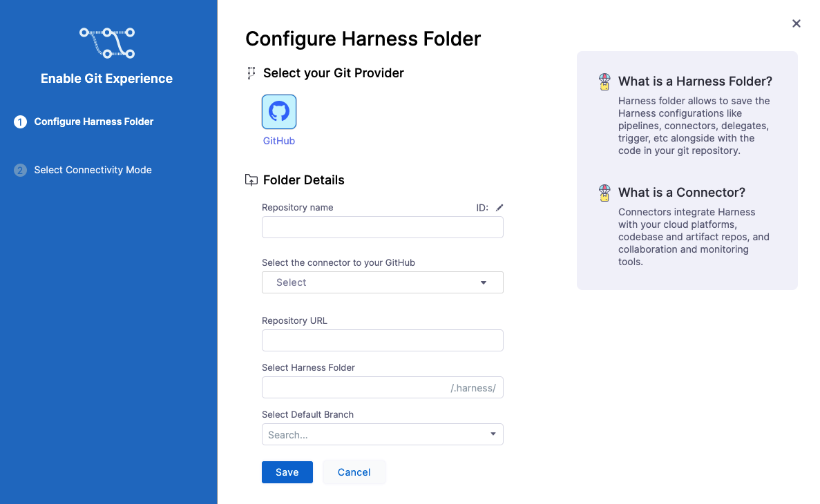Click the 'Select Default Branch' label
This screenshot has height=504, width=820.
pos(307,415)
